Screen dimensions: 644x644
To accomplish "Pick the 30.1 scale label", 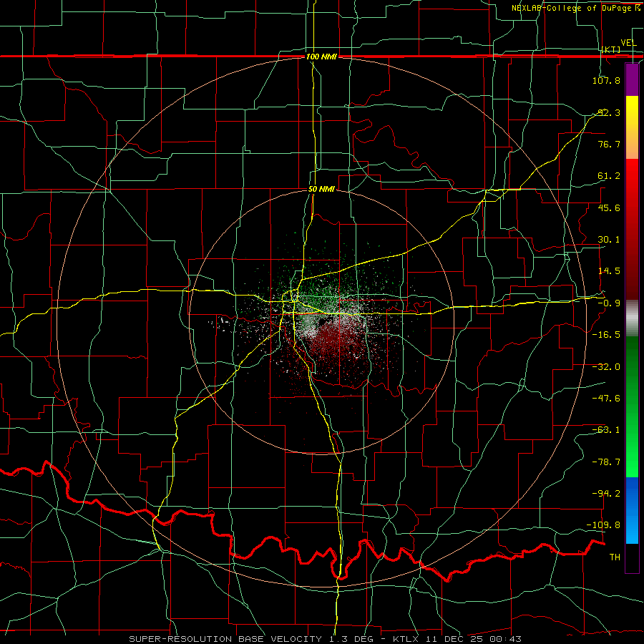I will click(609, 240).
